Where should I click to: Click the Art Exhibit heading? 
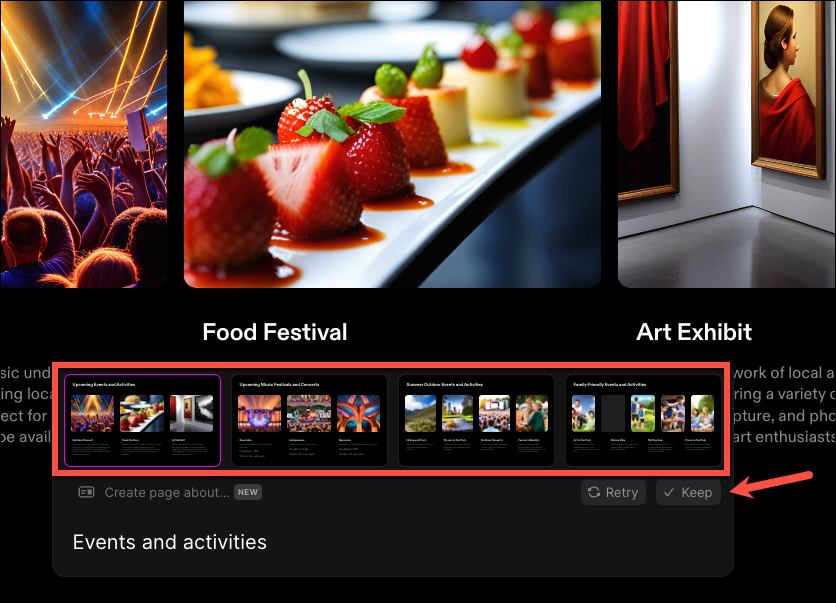coord(694,332)
